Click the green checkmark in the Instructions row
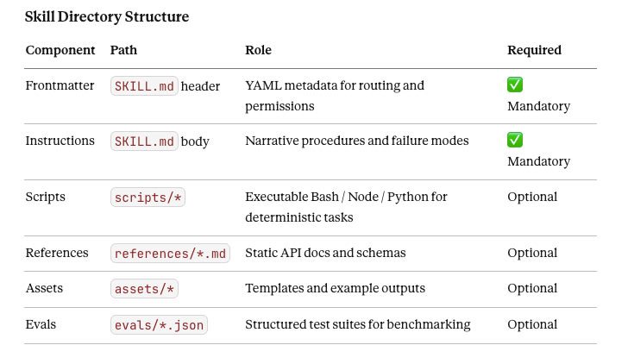 coord(515,140)
